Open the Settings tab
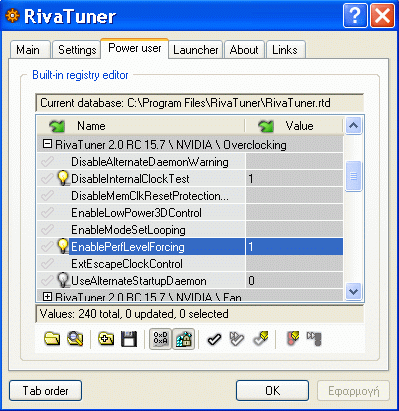This screenshot has width=399, height=411. point(77,50)
